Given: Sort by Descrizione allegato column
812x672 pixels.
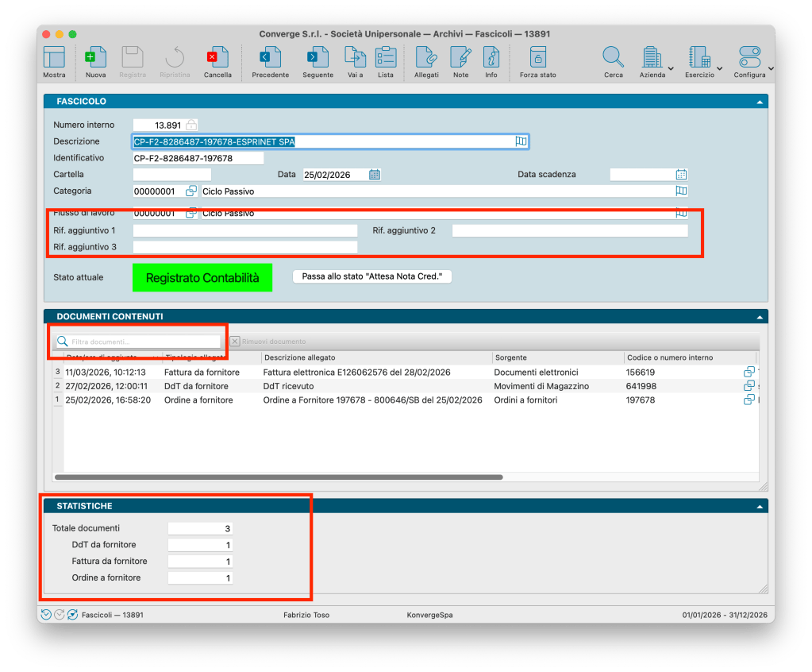Looking at the screenshot, I should [x=376, y=357].
